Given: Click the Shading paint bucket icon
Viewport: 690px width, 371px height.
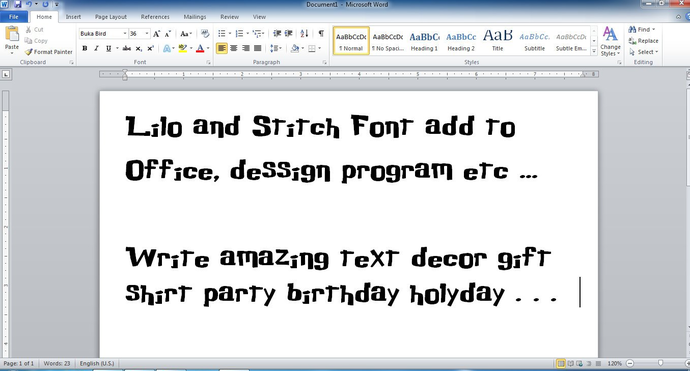Looking at the screenshot, I should coord(294,48).
